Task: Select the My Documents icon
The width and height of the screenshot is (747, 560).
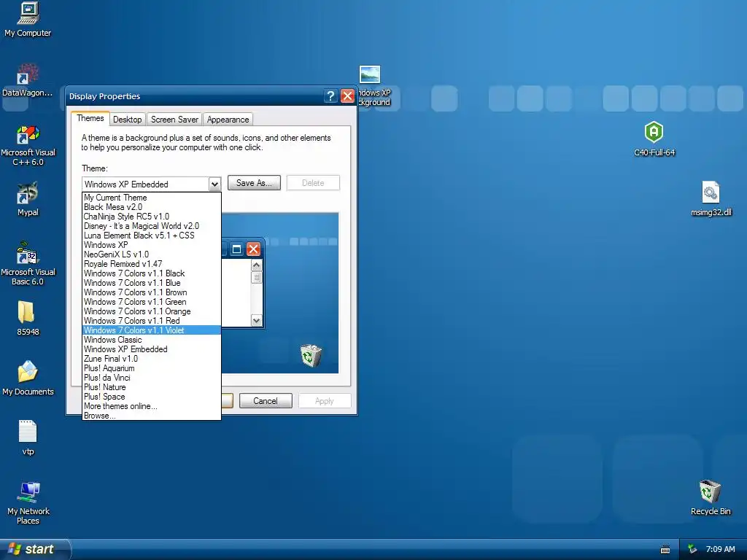Action: click(x=28, y=378)
